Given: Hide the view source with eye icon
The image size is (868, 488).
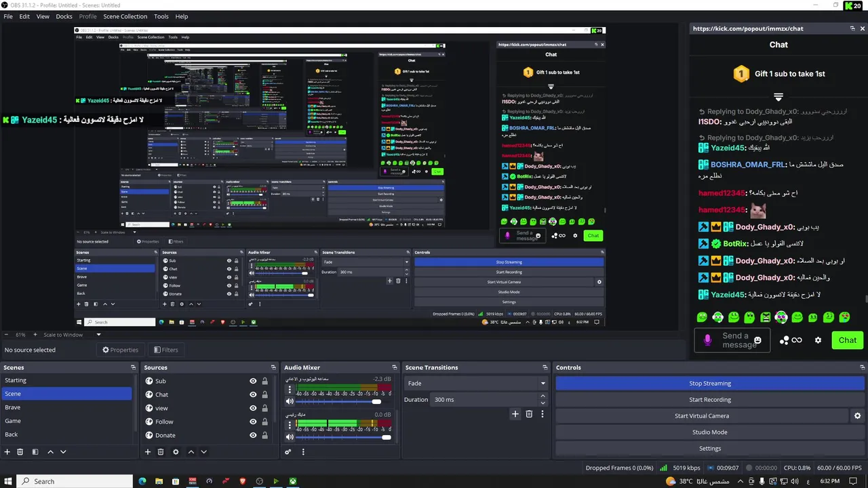Looking at the screenshot, I should (253, 408).
